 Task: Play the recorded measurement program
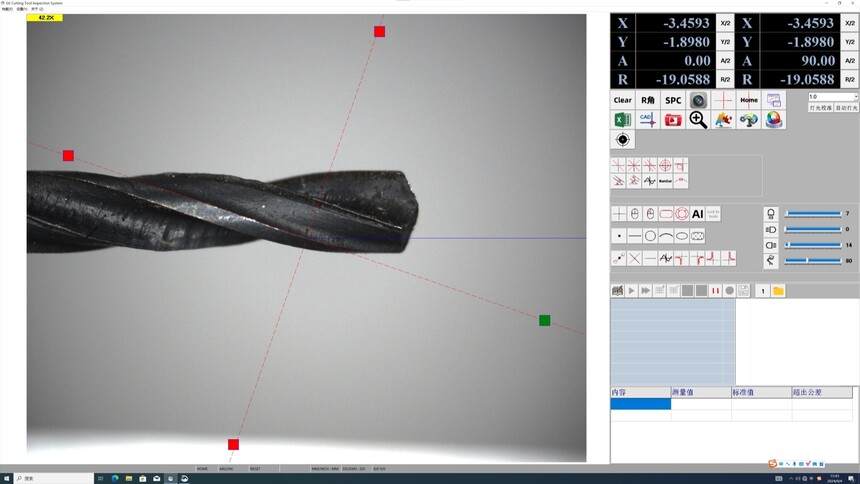[x=631, y=291]
